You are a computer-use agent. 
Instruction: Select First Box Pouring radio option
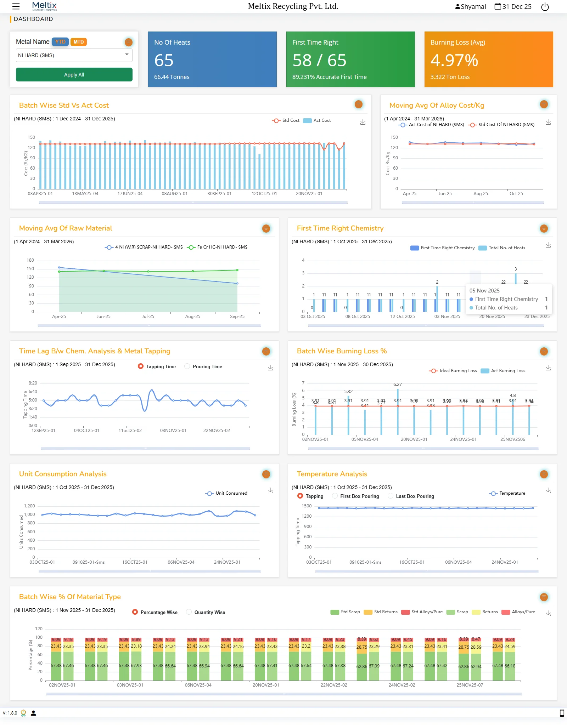tap(335, 496)
